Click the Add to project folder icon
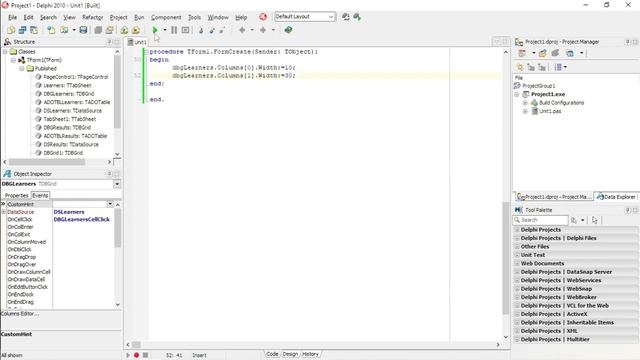 pyautogui.click(x=124, y=30)
